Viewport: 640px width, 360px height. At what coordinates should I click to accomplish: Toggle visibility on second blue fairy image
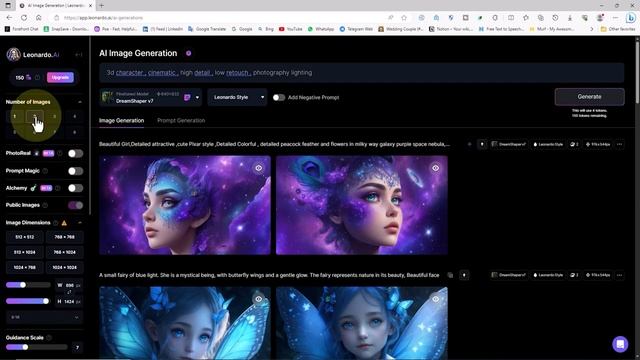[x=436, y=299]
